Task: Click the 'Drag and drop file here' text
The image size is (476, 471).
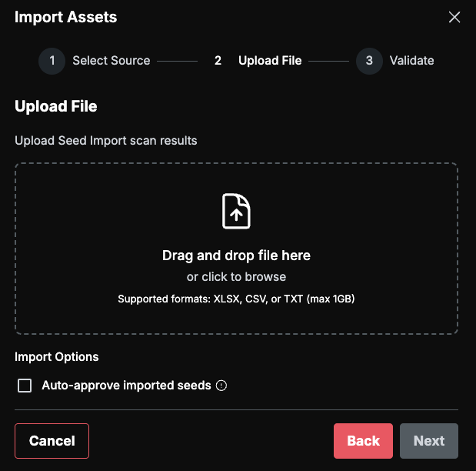Action: pos(236,256)
